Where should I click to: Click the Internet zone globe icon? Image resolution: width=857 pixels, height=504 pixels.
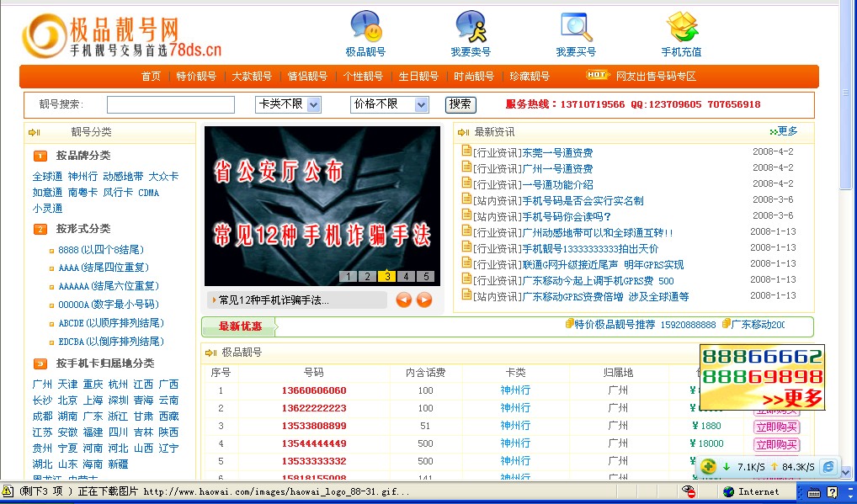click(x=728, y=491)
